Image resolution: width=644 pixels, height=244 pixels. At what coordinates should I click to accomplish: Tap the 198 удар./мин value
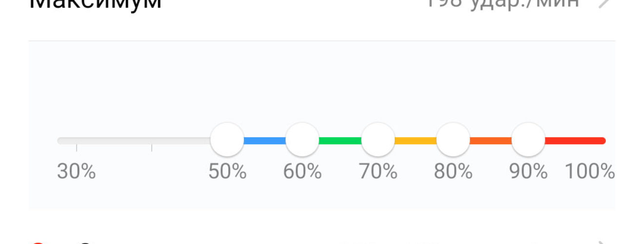point(503,4)
